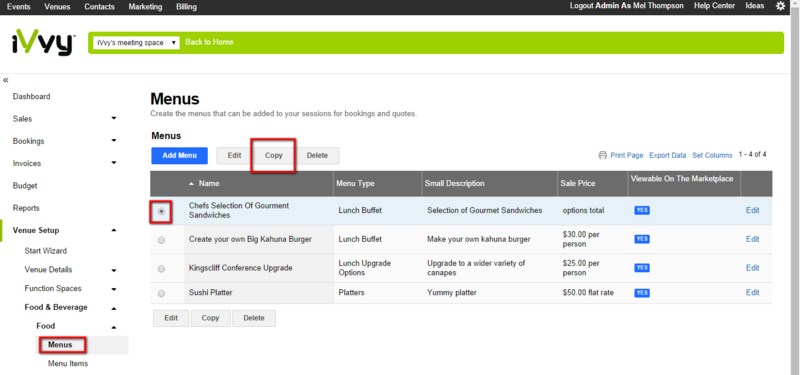
Task: Expand the Sales sidebar section
Action: [x=113, y=118]
